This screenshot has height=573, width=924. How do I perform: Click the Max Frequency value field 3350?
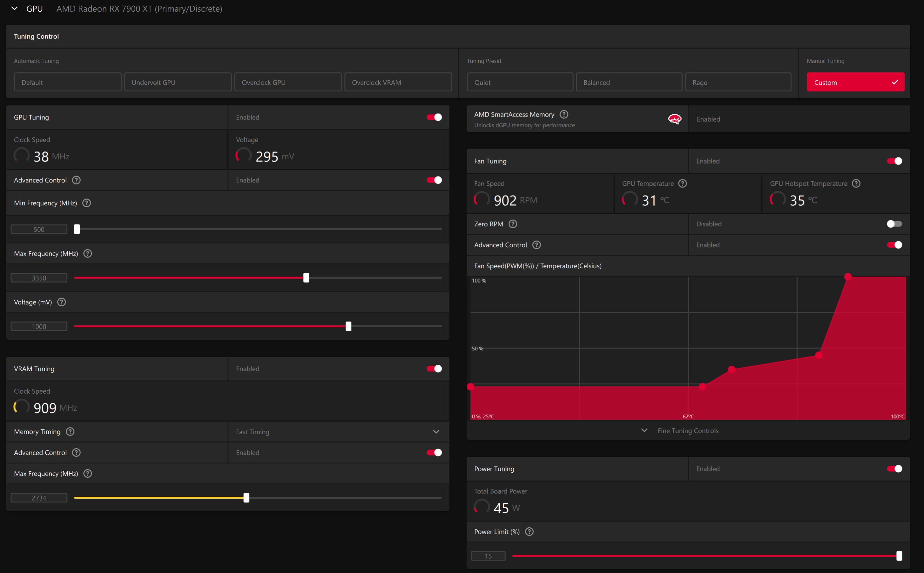39,278
